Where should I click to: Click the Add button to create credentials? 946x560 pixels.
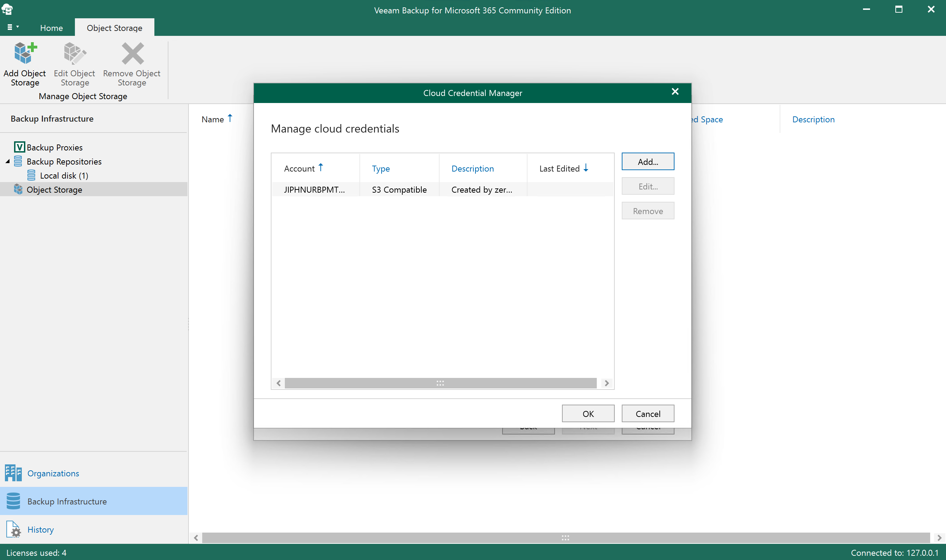tap(647, 161)
